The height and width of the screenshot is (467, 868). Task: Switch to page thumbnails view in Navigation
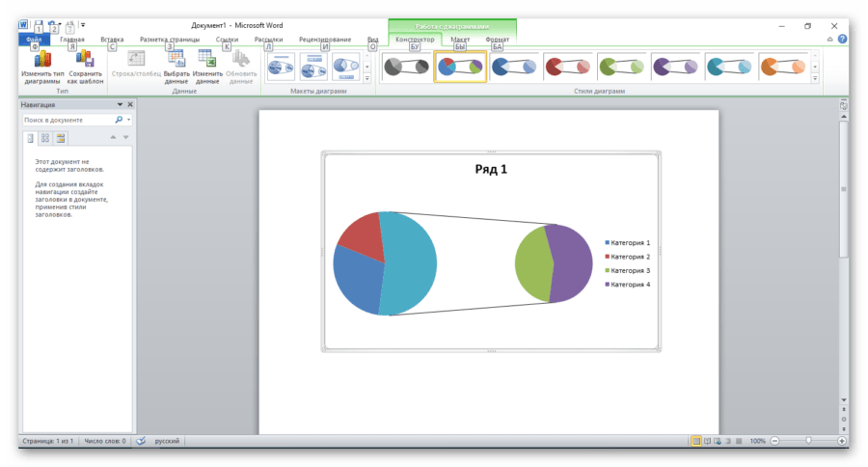click(x=44, y=138)
